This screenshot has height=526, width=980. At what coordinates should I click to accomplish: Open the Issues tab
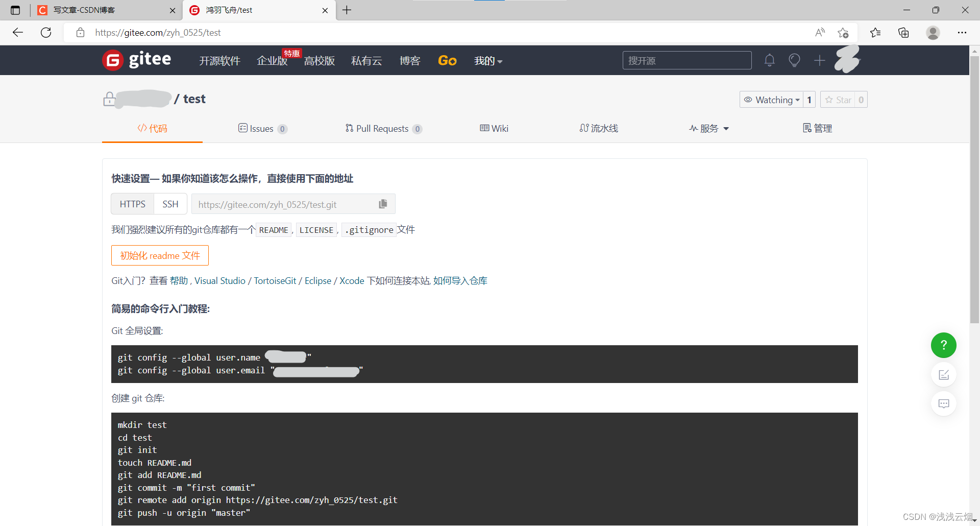[x=262, y=128]
